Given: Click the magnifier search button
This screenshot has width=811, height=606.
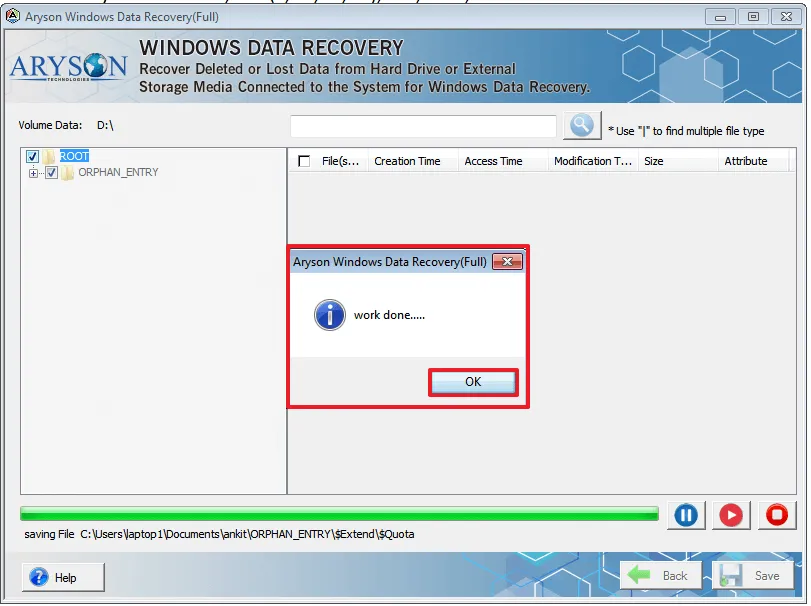Looking at the screenshot, I should (x=582, y=126).
